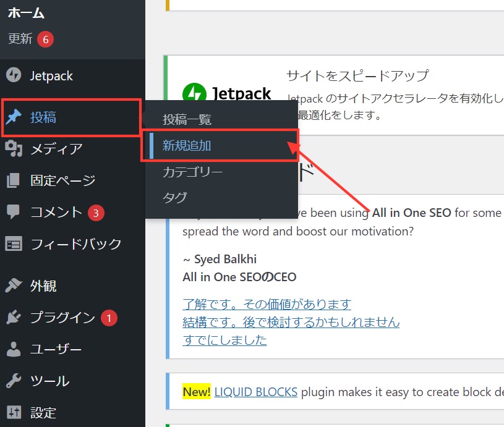504x427 pixels.
Task: Click the ツール wrench icon
Action: pyautogui.click(x=13, y=381)
